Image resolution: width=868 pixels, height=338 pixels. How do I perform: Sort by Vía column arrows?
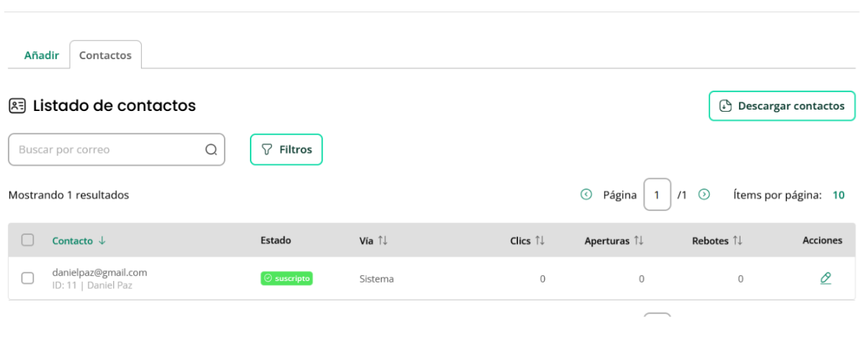(x=383, y=241)
